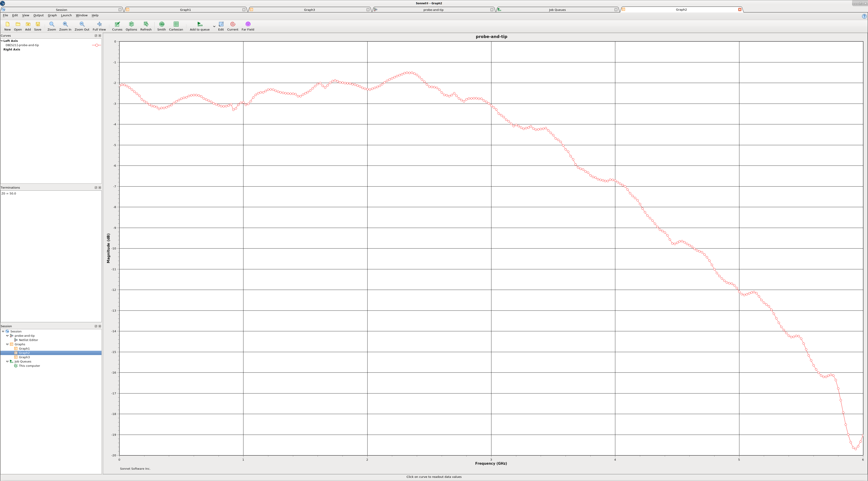Collapse the Graphs tree node
868x481 pixels.
(7, 344)
